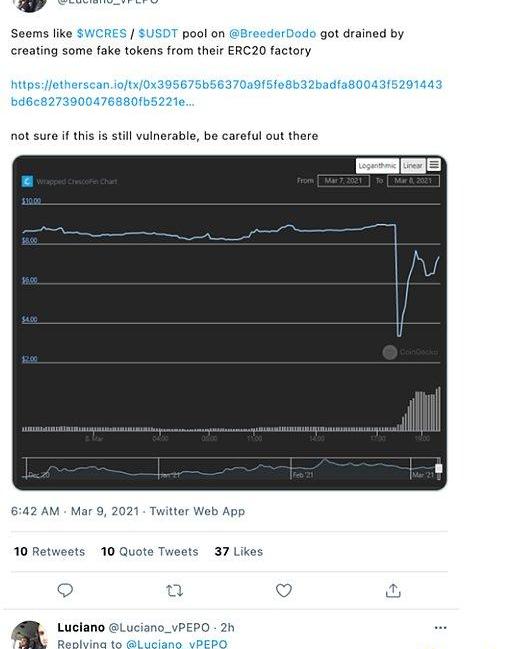Click Luciano's reply profile avatar

tap(29, 635)
